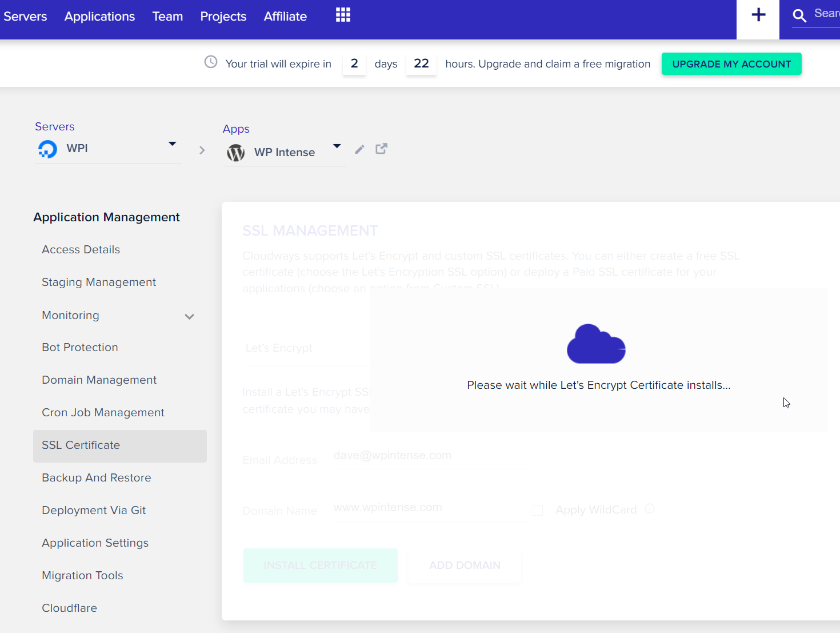This screenshot has height=633, width=840.
Task: Expand the Monitoring submenu chevron
Action: point(190,316)
